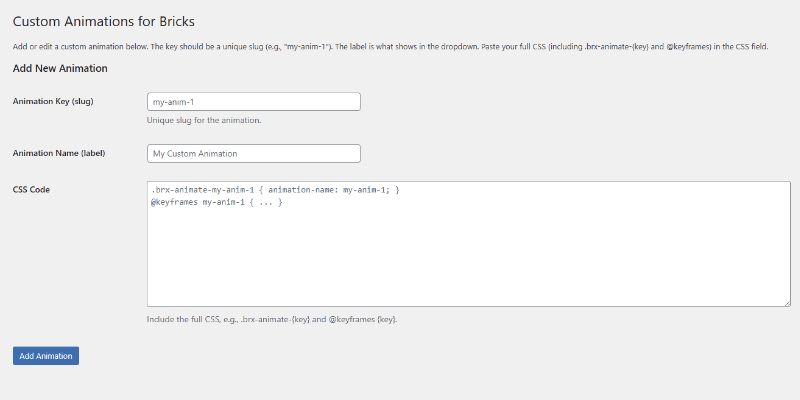Click "animation-name: my-anim-1;" in the CSS placeholder
Viewport: 800px width, 400px height.
tap(329, 190)
